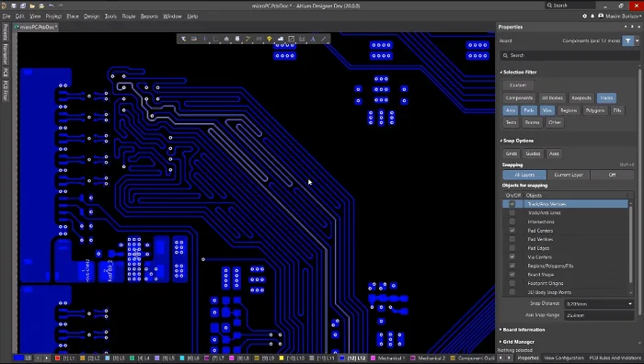The image size is (644, 364).
Task: Click the snap options icon in active bar
Action: [x=194, y=39]
